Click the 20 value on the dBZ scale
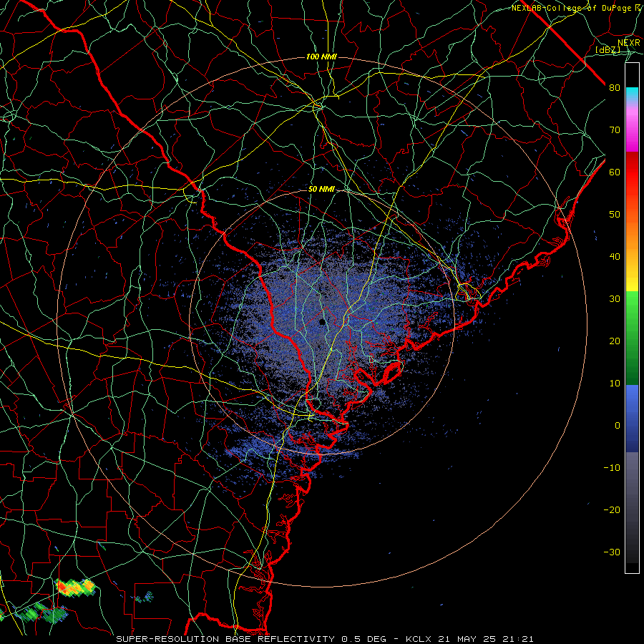Viewport: 644px width, 644px height. pos(615,341)
